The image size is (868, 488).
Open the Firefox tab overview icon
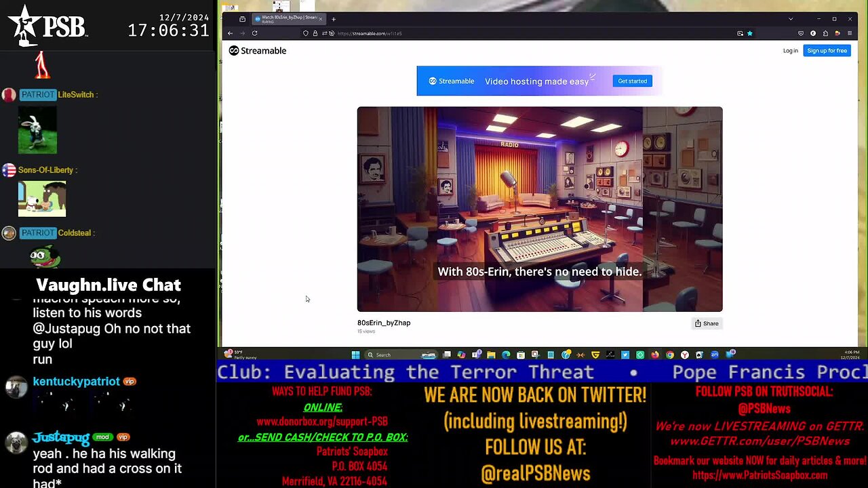(x=242, y=19)
